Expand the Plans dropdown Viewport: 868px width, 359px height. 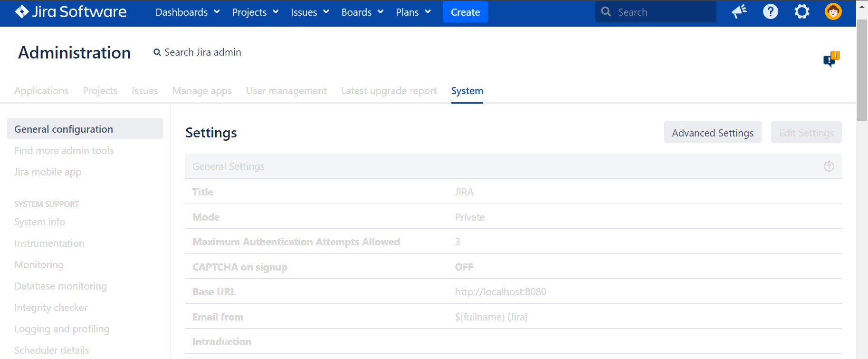413,12
